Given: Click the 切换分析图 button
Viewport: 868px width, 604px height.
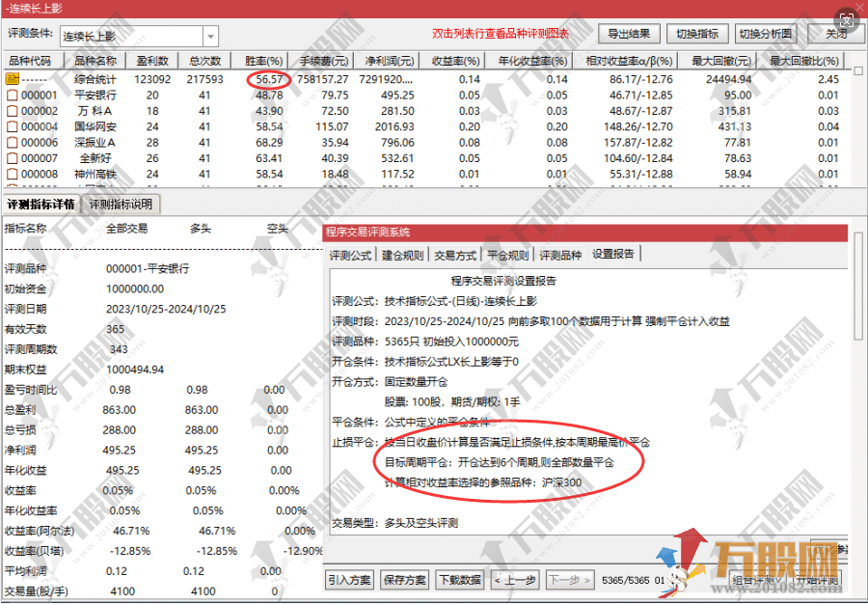Looking at the screenshot, I should (x=766, y=34).
